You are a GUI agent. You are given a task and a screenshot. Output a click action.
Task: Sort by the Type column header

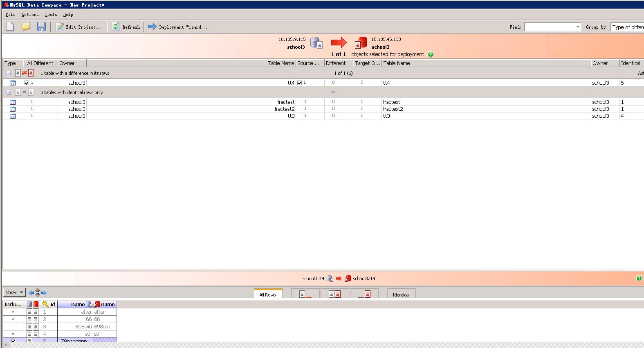click(x=13, y=63)
